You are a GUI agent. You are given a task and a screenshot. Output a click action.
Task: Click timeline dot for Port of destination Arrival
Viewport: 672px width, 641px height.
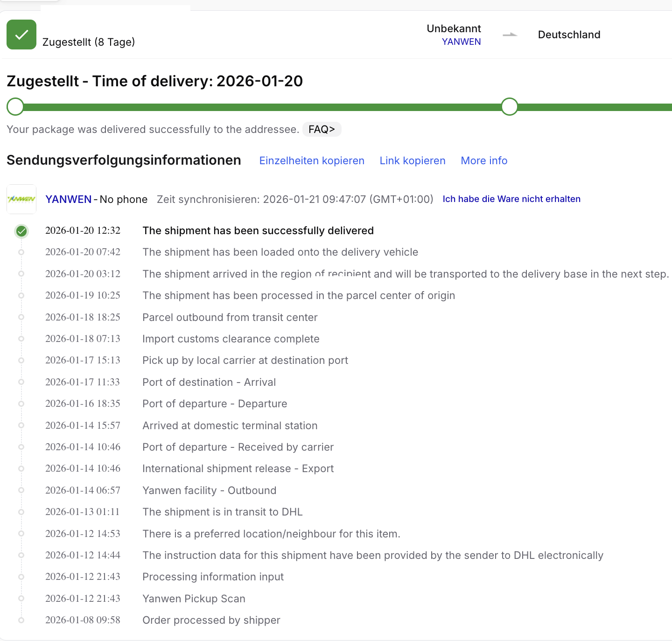click(x=21, y=382)
